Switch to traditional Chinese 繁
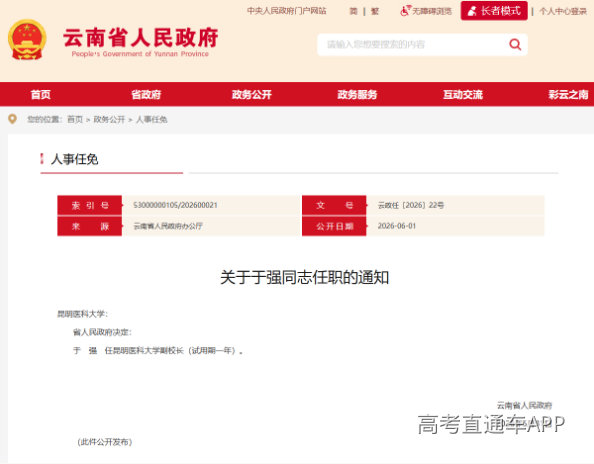 [375, 11]
